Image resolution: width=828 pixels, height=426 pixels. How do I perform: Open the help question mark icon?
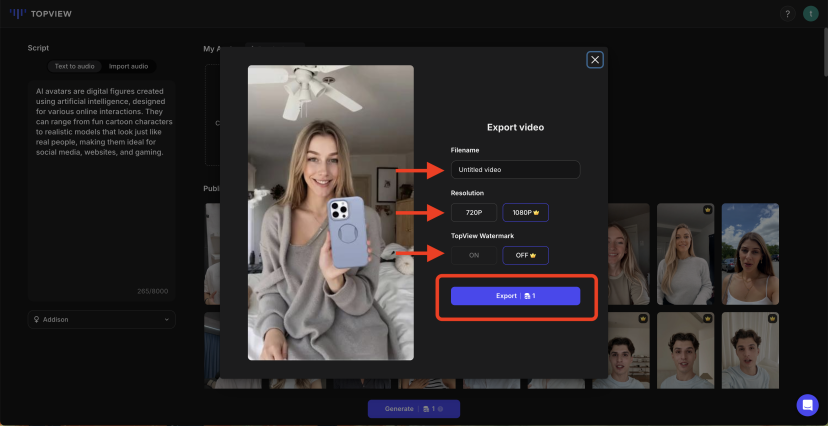787,14
